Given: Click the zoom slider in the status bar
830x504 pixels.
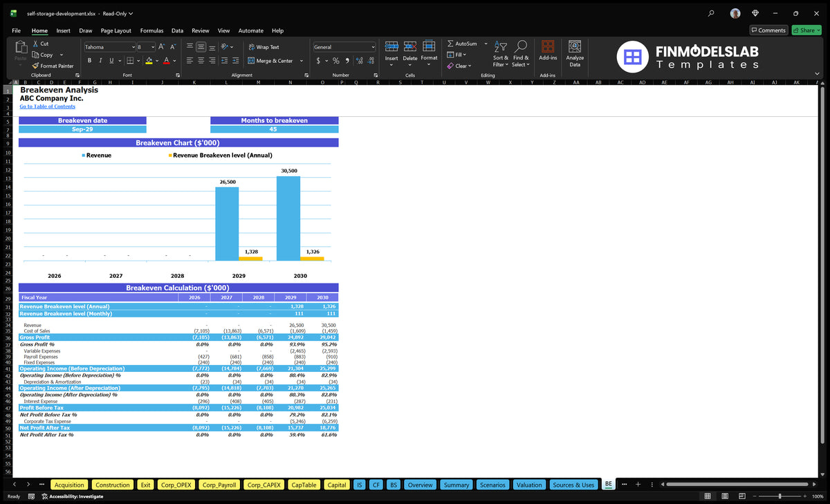Looking at the screenshot, I should click(780, 496).
